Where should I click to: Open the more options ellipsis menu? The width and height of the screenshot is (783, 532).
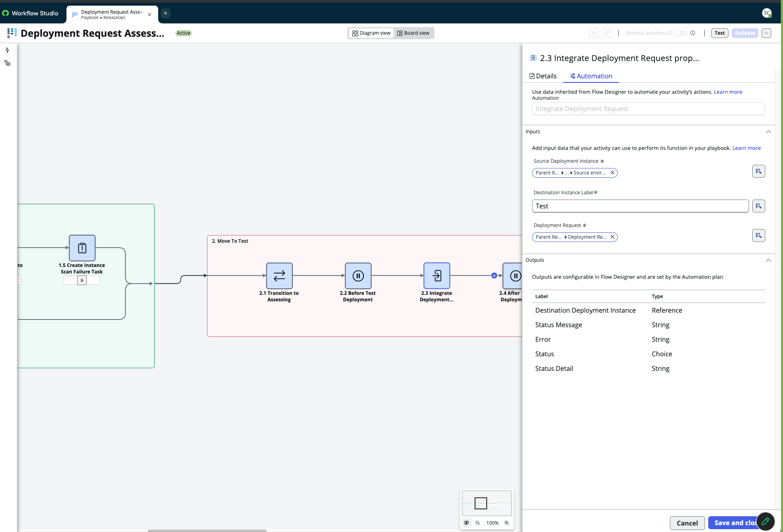click(766, 33)
